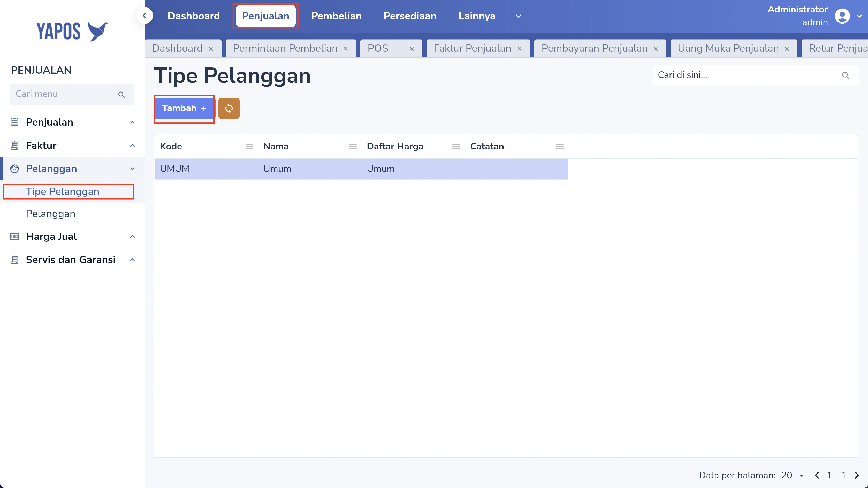Open the Lainnya top menu
Image resolution: width=868 pixels, height=488 pixels.
click(x=477, y=16)
